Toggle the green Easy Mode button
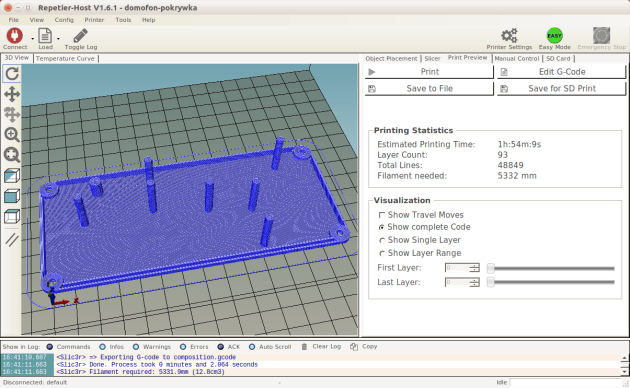The height and width of the screenshot is (388, 630). point(554,35)
